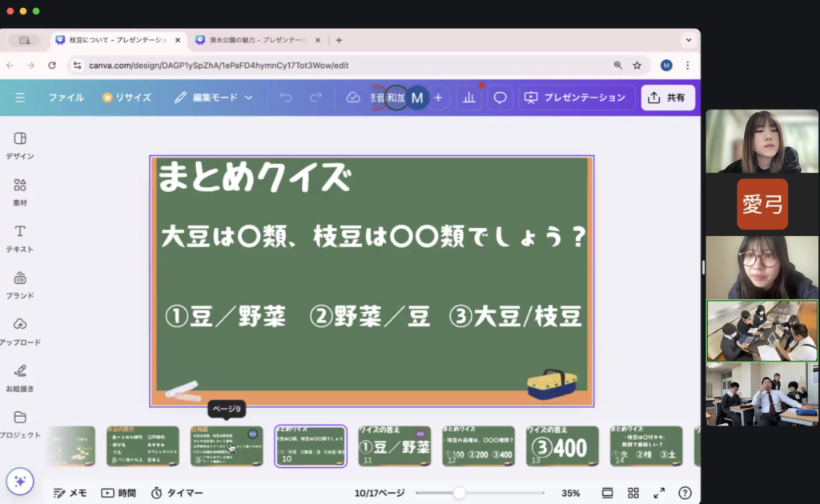Screen dimensions: 820x504
Task: Click the 10/17ページ page counter
Action: pyautogui.click(x=380, y=493)
